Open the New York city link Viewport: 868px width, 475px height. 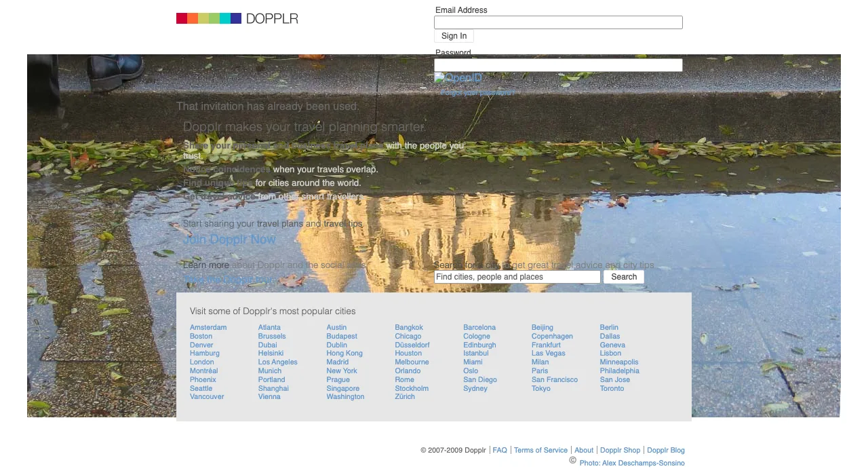pos(342,371)
